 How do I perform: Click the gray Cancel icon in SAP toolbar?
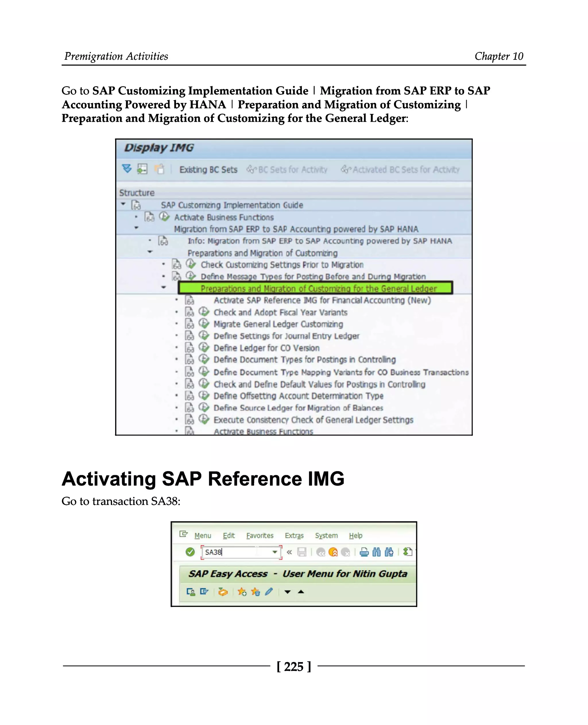coord(345,552)
